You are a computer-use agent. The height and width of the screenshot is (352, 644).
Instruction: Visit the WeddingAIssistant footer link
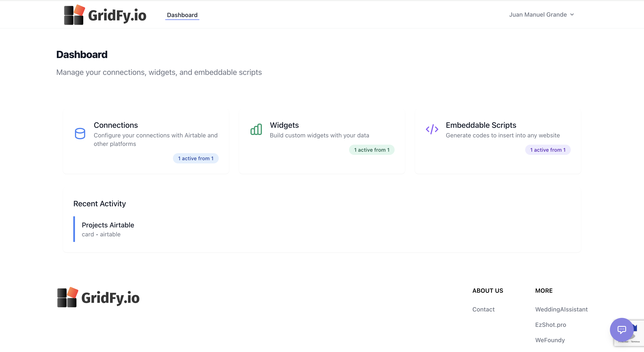[561, 309]
